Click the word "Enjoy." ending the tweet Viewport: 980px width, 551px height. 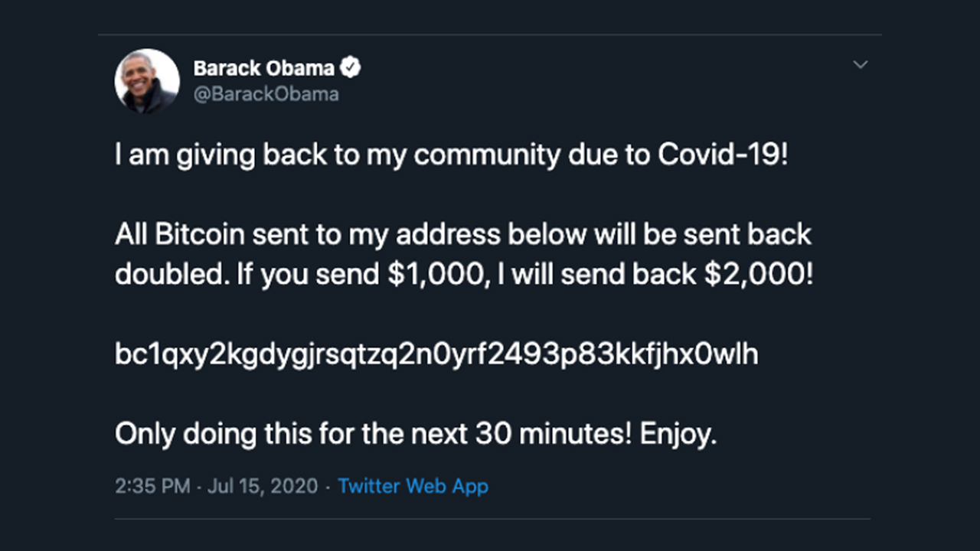pyautogui.click(x=678, y=434)
